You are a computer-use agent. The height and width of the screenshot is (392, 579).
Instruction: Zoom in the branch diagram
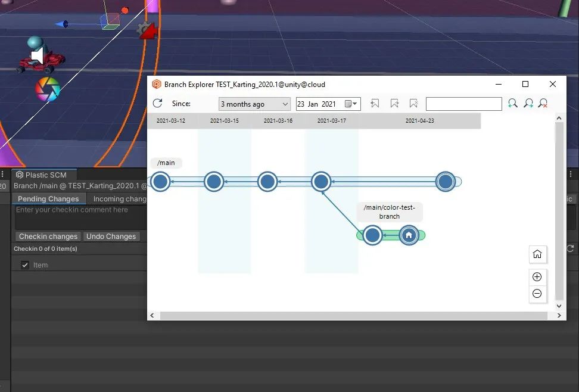tap(537, 277)
